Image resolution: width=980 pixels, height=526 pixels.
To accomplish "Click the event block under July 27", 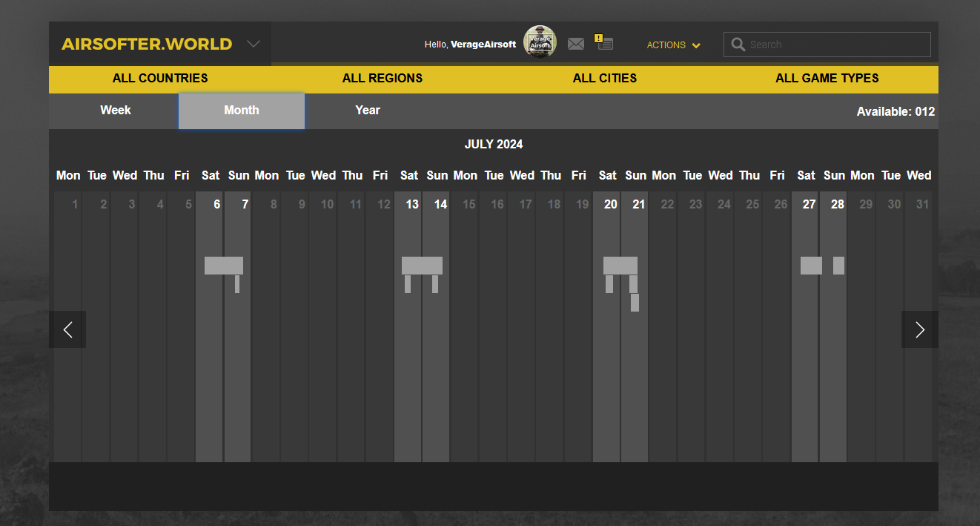I will tap(811, 266).
